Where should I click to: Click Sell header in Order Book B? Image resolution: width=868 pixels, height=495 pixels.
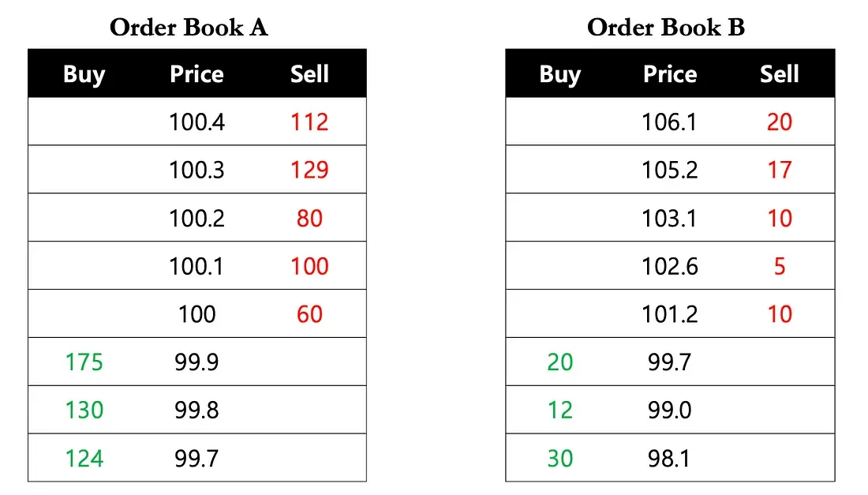point(780,74)
